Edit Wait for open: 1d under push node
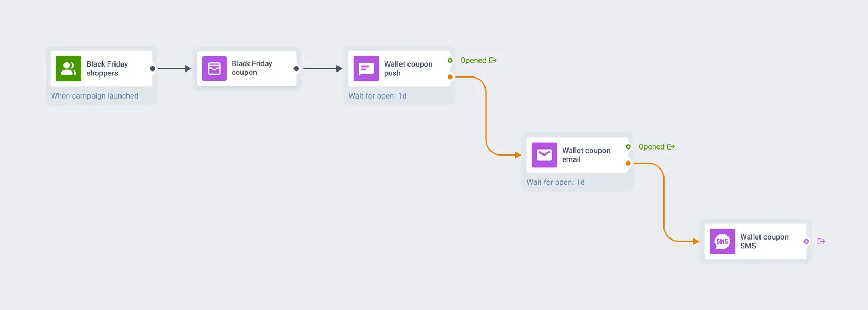 pos(378,96)
